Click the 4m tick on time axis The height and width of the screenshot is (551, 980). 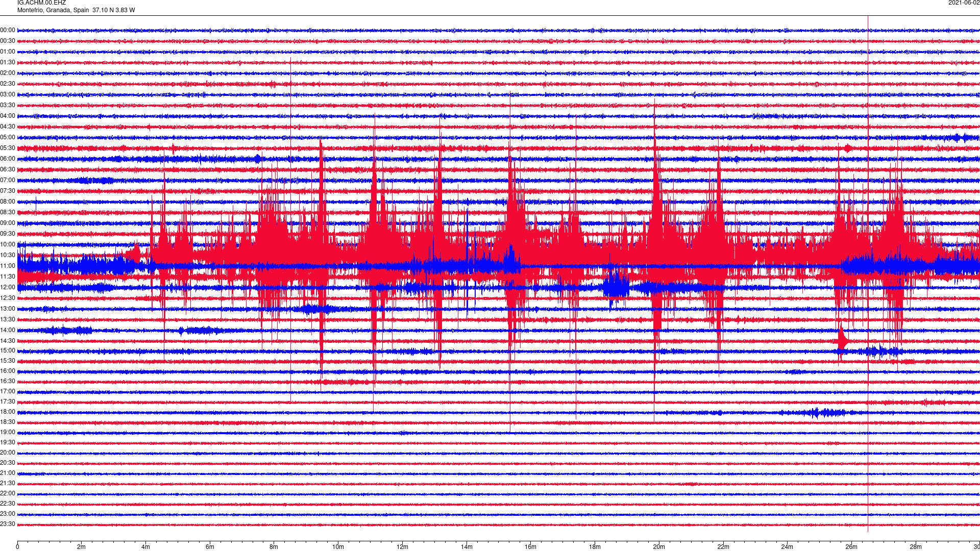[145, 547]
